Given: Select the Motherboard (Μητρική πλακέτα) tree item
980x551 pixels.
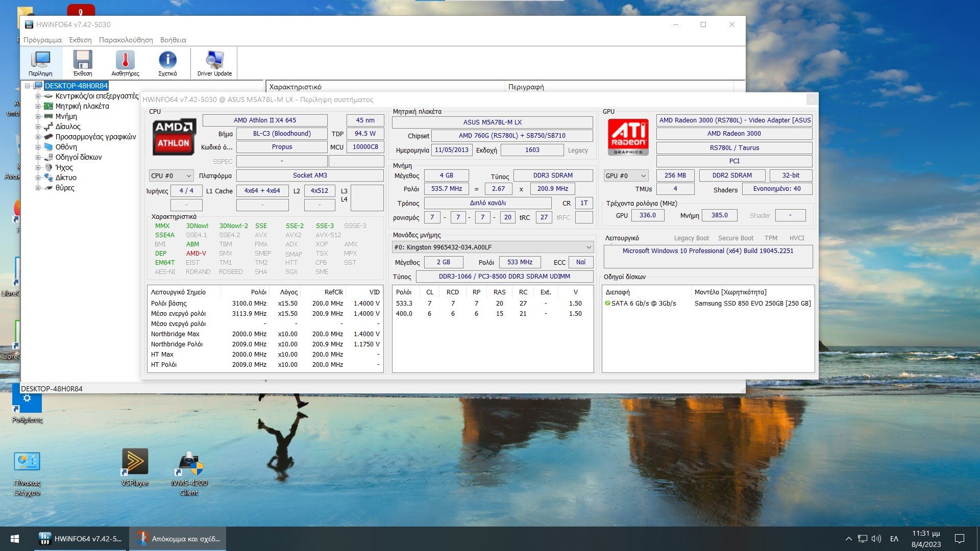Looking at the screenshot, I should click(82, 106).
